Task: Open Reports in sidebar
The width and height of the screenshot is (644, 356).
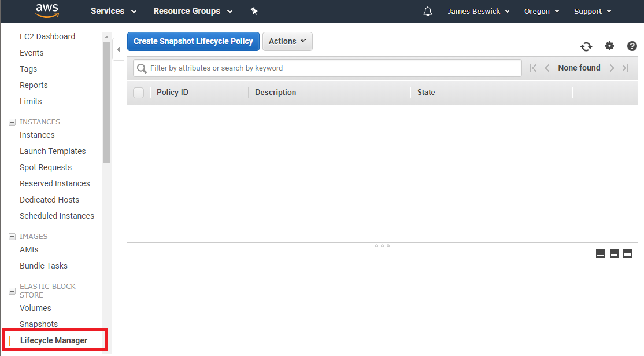Action: tap(34, 85)
